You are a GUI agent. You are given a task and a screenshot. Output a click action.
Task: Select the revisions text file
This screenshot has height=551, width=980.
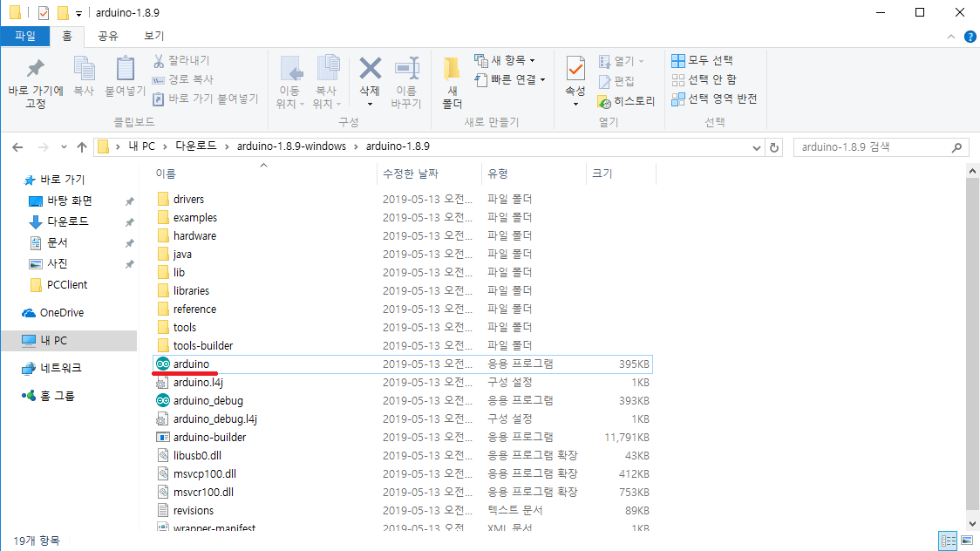(403, 510)
